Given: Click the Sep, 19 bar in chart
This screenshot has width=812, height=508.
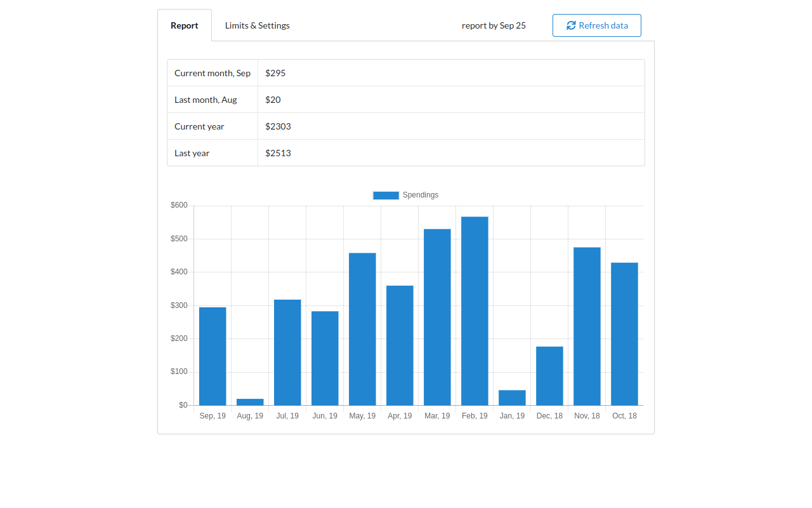Looking at the screenshot, I should (x=213, y=356).
